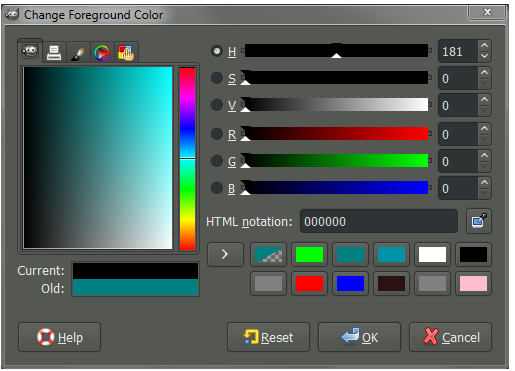This screenshot has width=515, height=371.
Task: Confirm the color with OK
Action: point(359,337)
